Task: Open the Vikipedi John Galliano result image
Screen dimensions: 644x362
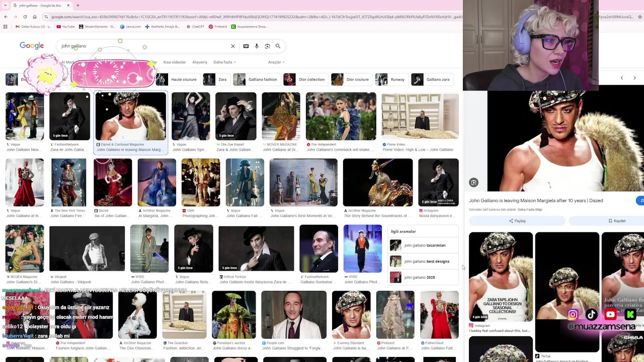Action: click(x=87, y=248)
